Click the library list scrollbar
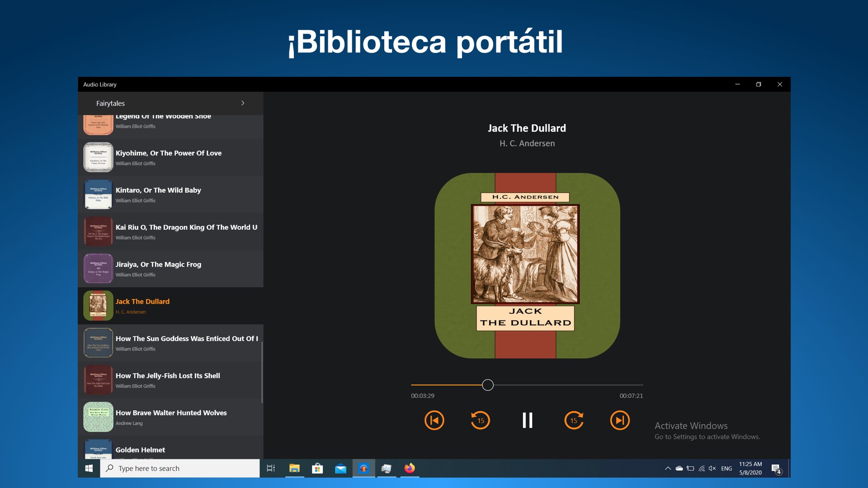 pyautogui.click(x=262, y=371)
